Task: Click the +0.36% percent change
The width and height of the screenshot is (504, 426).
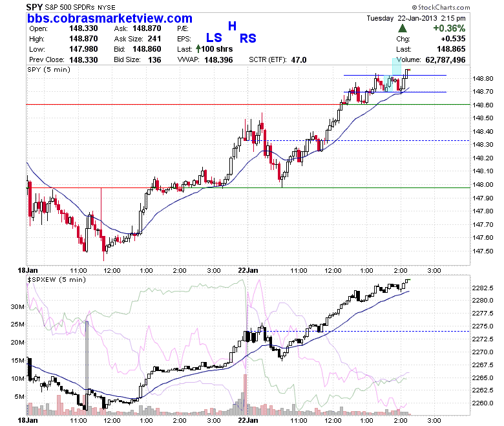Action: pos(449,28)
